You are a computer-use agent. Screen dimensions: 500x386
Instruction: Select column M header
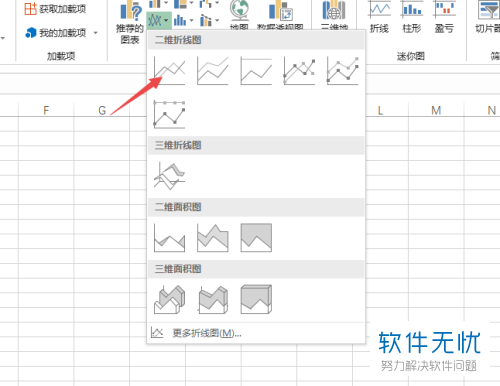point(436,110)
